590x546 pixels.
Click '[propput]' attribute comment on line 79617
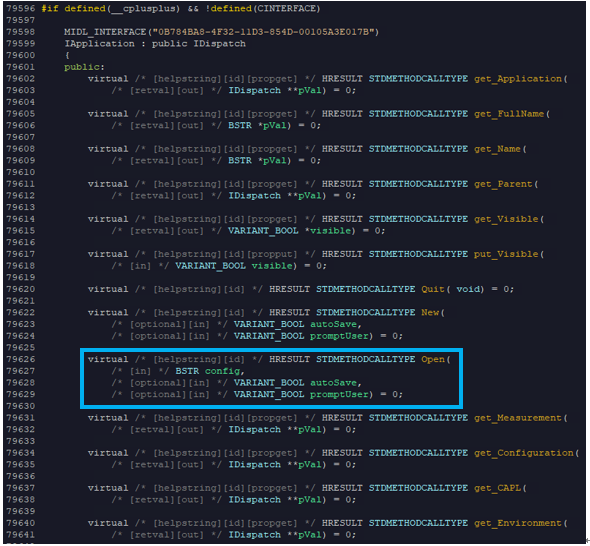point(272,254)
